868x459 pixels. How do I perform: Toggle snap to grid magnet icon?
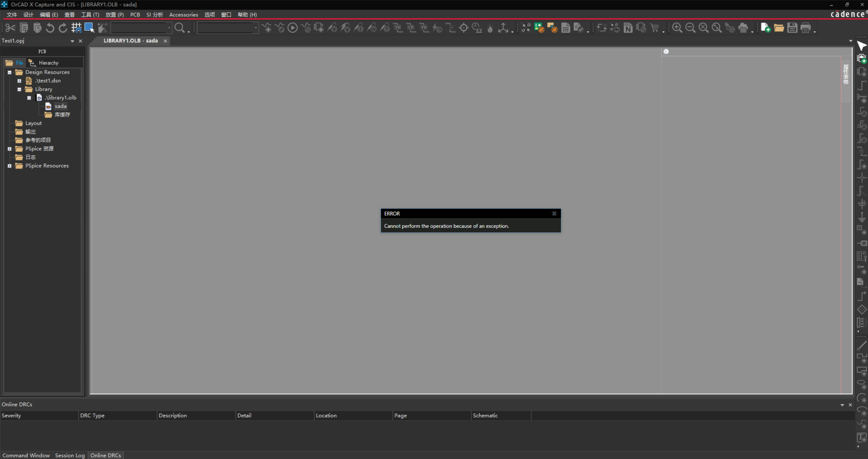[76, 28]
